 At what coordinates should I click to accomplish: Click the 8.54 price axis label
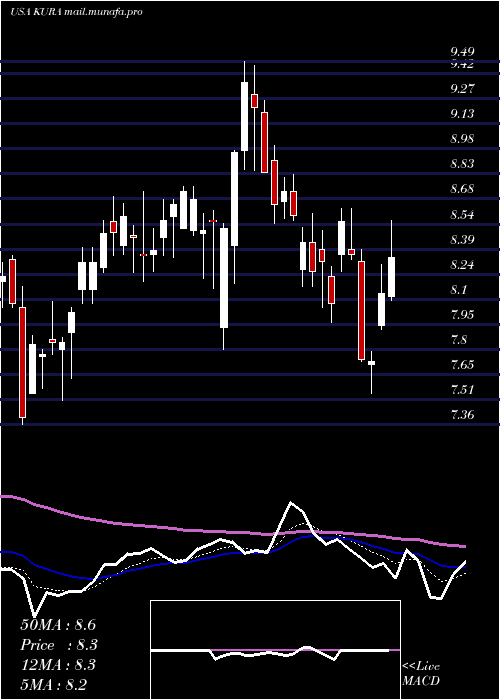coord(462,215)
